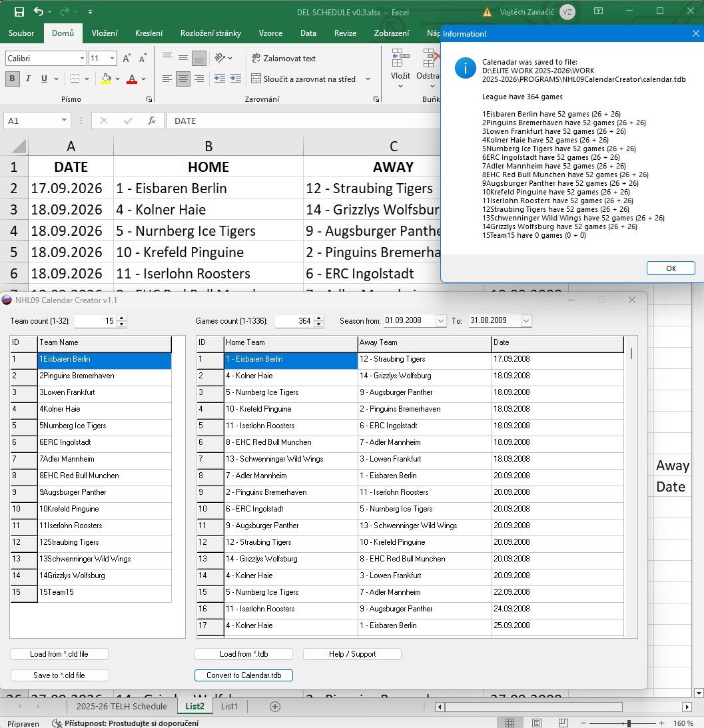
Task: Open the Zarovnání group dialog launcher
Action: click(x=376, y=99)
